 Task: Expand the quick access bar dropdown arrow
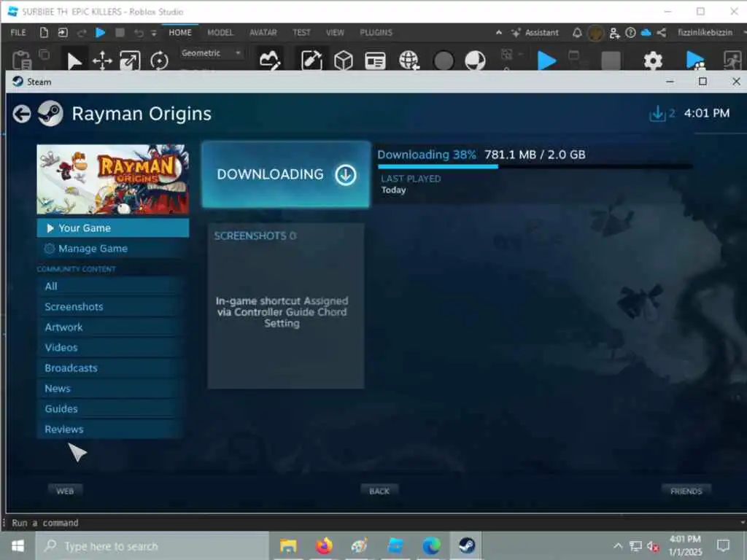tap(153, 33)
